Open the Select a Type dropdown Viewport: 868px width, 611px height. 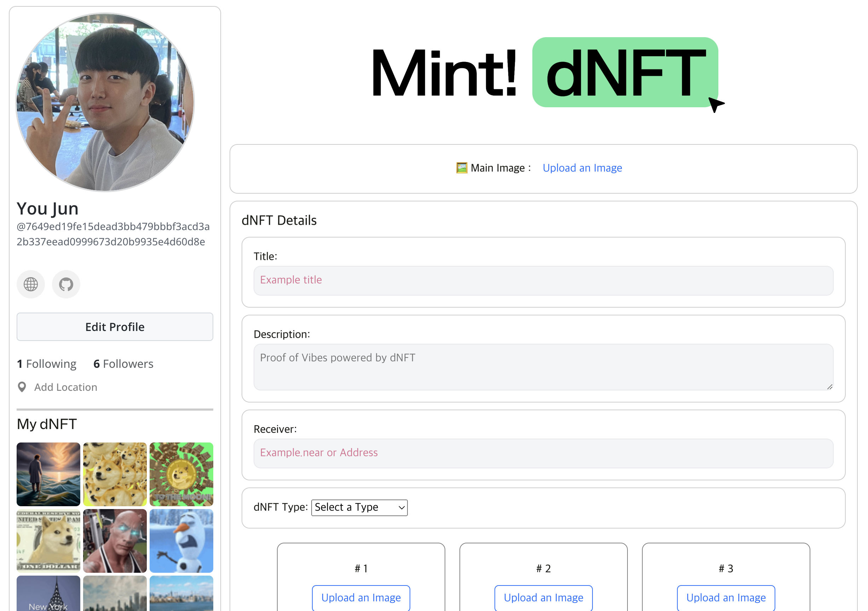359,507
